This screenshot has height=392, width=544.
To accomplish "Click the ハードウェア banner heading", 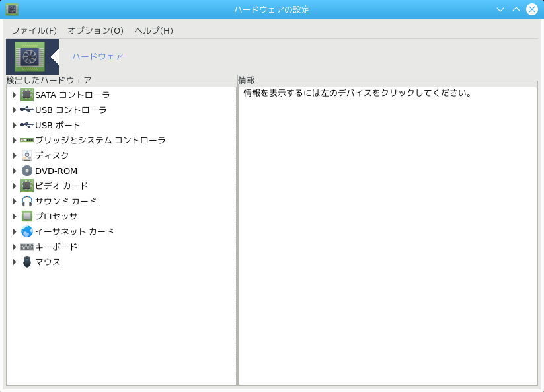I will click(98, 57).
